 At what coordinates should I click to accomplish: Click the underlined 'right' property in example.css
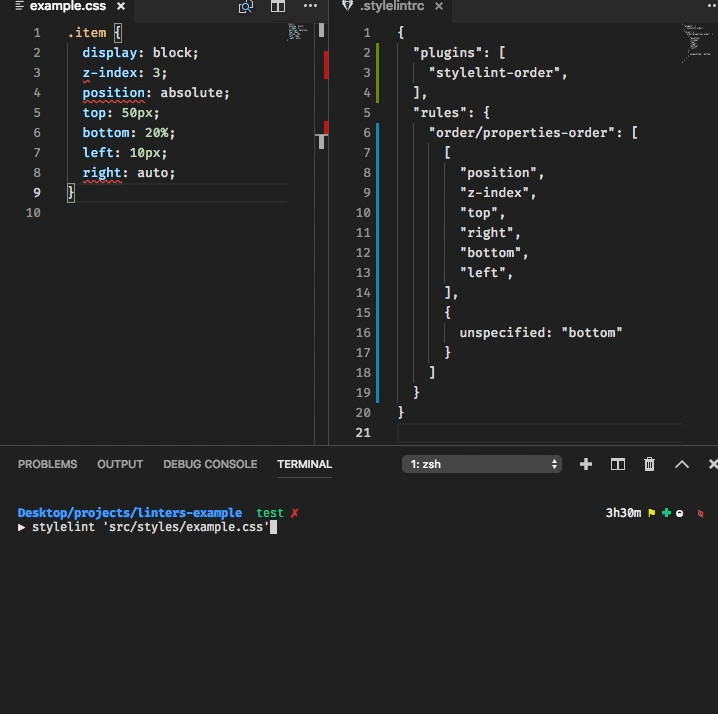point(102,173)
